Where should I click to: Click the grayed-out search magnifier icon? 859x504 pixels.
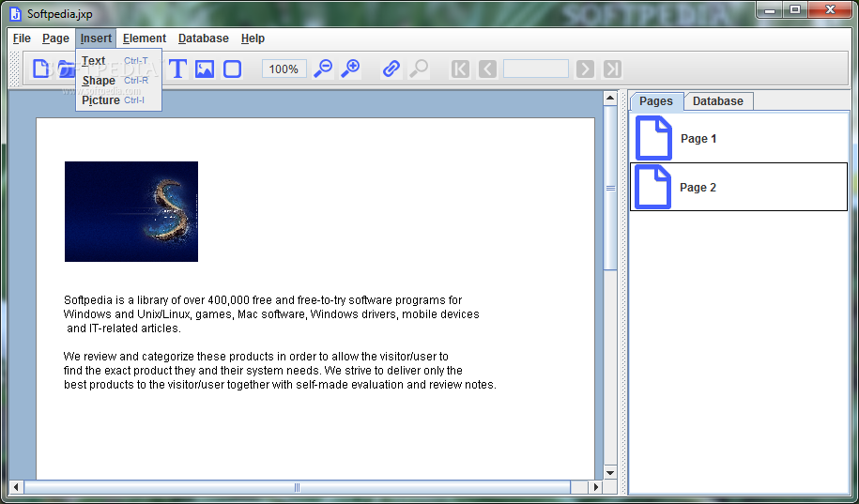tap(419, 69)
